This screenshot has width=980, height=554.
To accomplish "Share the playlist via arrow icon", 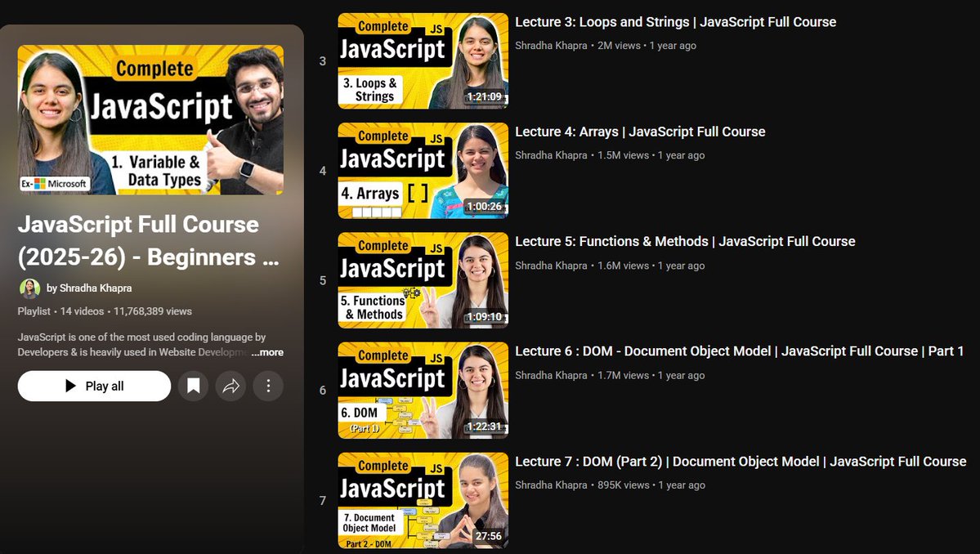I will [230, 386].
